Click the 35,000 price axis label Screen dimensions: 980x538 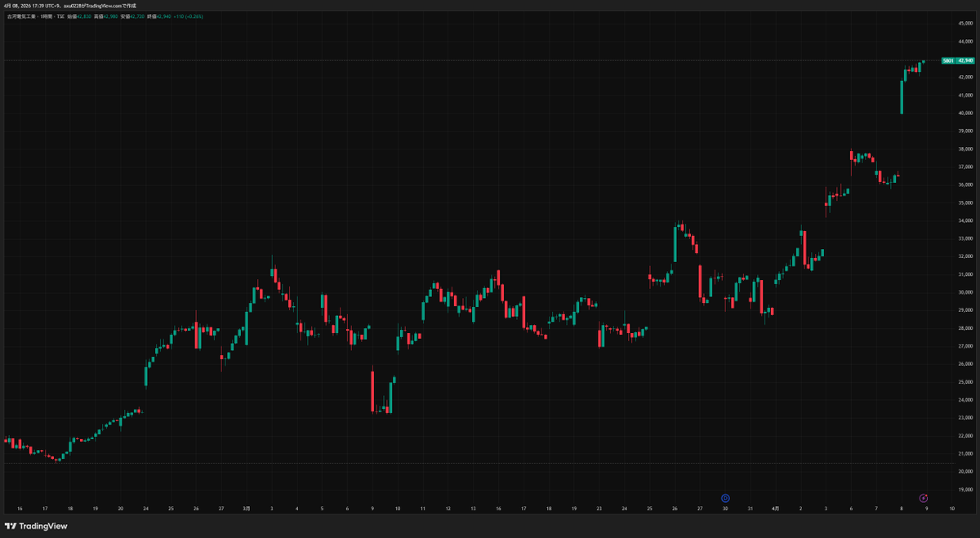click(x=965, y=202)
